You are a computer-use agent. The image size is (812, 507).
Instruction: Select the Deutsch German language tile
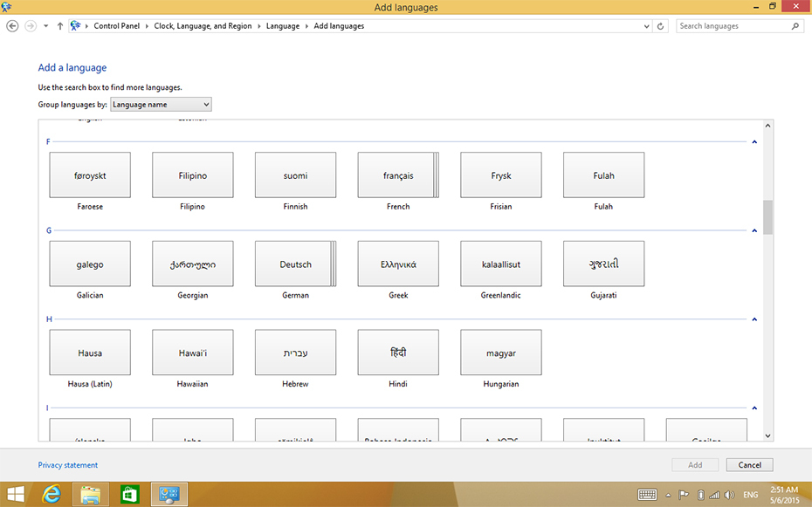295,264
